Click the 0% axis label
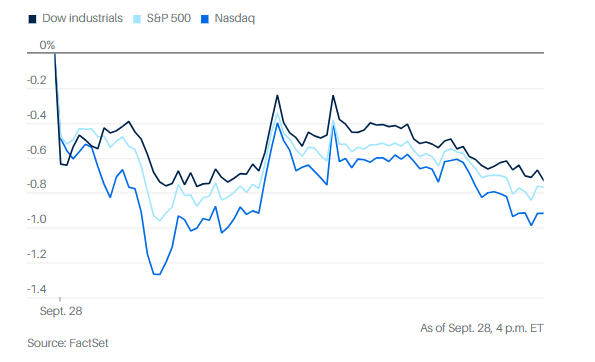 (47, 45)
